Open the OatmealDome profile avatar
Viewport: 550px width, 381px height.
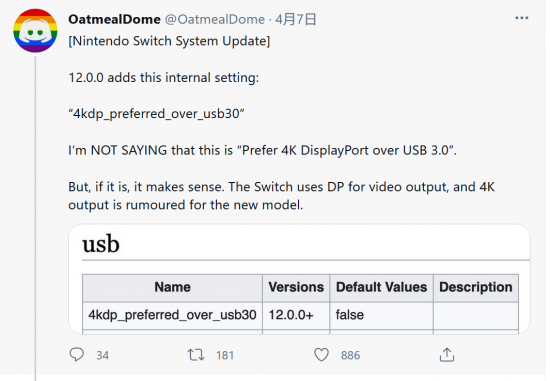click(35, 31)
